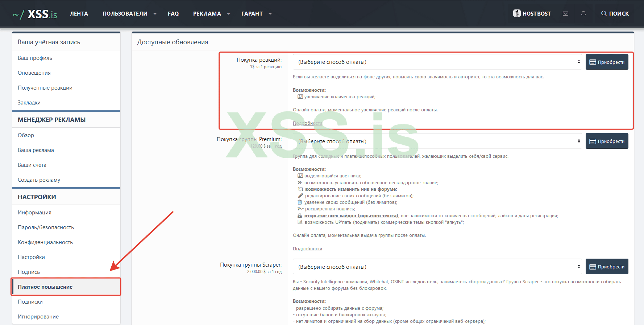The image size is (644, 325).
Task: Open Обзор in the ad manager
Action: pos(66,135)
